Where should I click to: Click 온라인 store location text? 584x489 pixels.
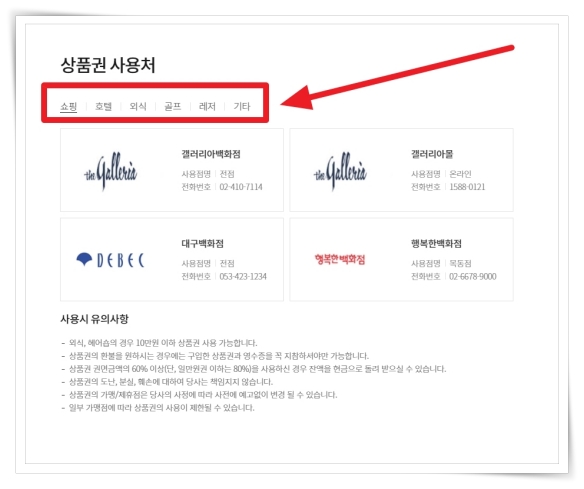pos(460,174)
